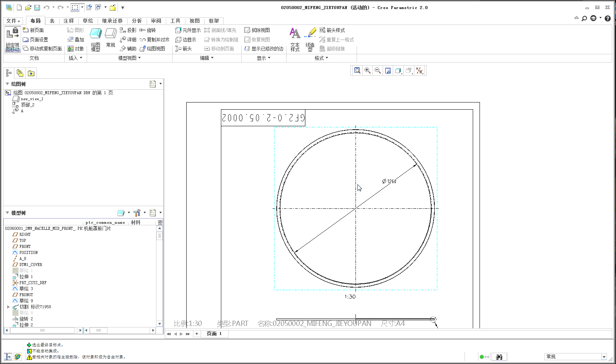Click Move or copy sheets (移动或复制页面)
The height and width of the screenshot is (364, 616).
[42, 49]
